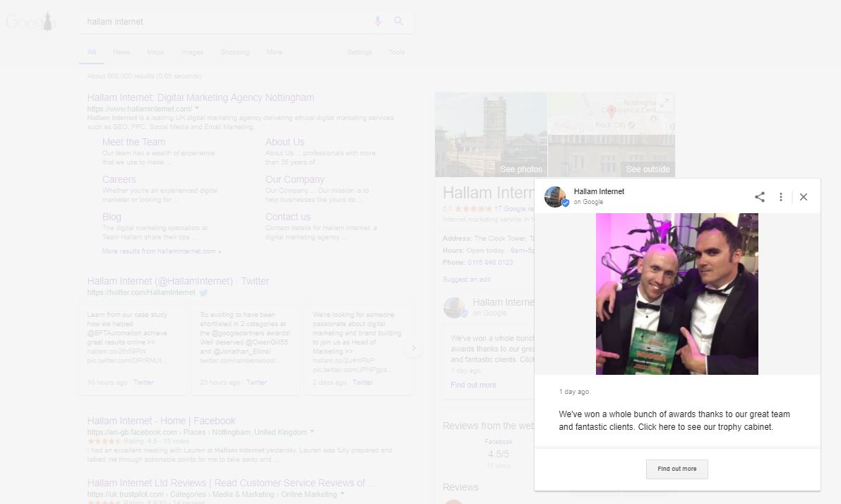Screen dimensions: 841x504
Task: Open search Settings
Action: click(x=359, y=52)
